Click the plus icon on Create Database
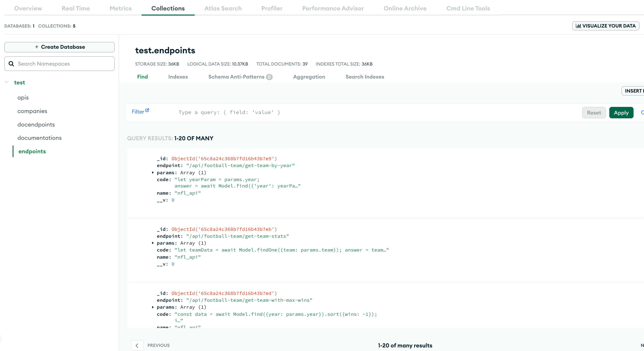Screen dimensions: 644x351 (37, 47)
